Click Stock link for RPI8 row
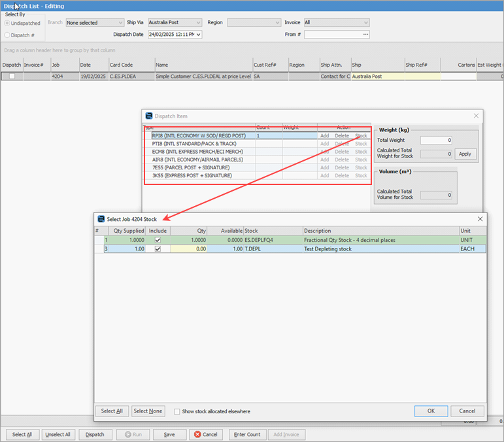The image size is (504, 442). click(x=361, y=135)
